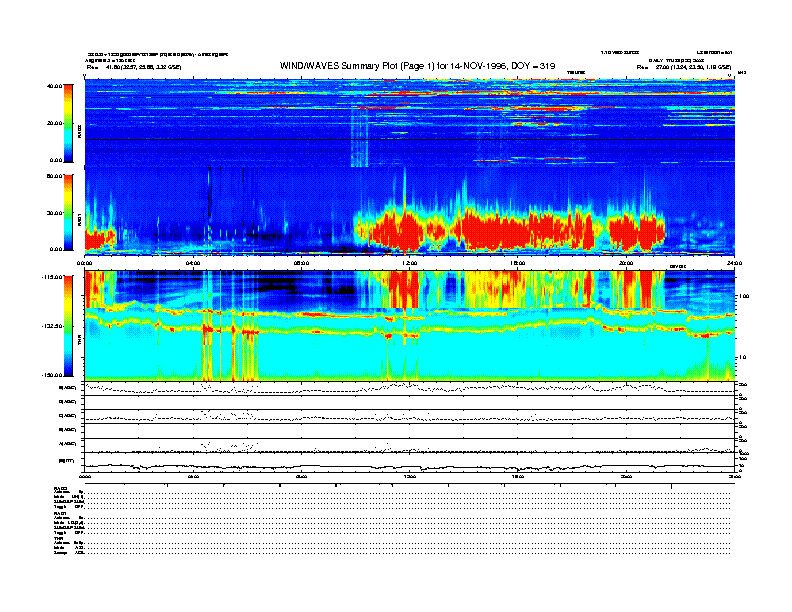The image size is (792, 612).
Task: Click the -115.00 TNR scale label
Action: [x=52, y=277]
